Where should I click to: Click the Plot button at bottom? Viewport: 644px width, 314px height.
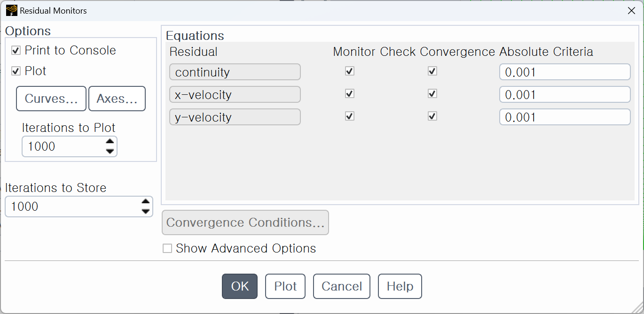tap(285, 286)
